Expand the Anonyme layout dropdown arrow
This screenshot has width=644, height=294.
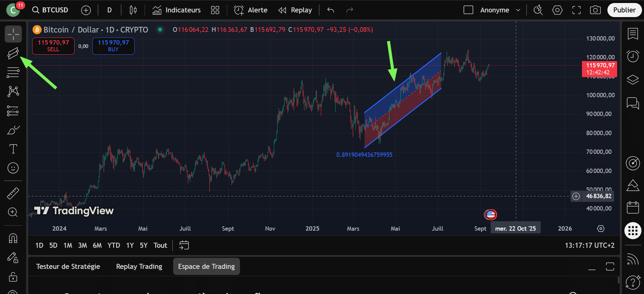coord(518,10)
